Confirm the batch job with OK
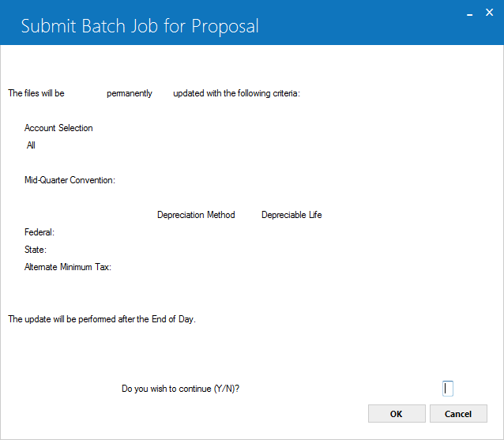Image resolution: width=504 pixels, height=440 pixels. [397, 414]
